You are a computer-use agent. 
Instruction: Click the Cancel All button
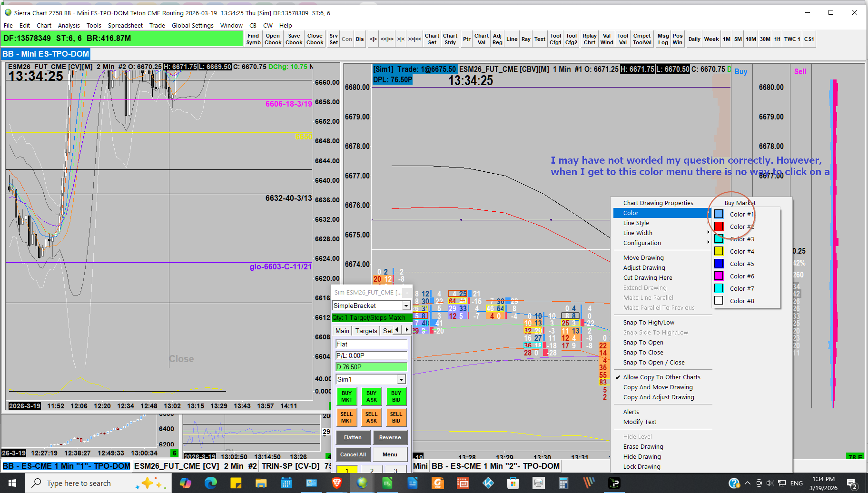[x=353, y=454]
